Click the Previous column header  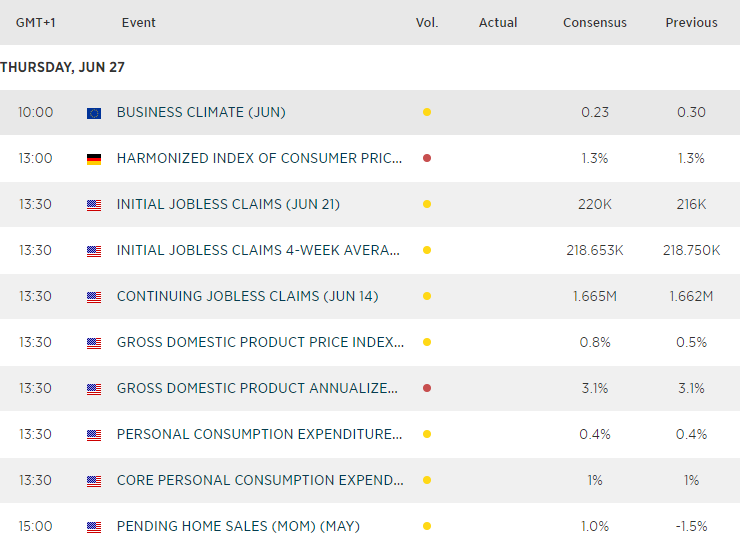pos(691,22)
